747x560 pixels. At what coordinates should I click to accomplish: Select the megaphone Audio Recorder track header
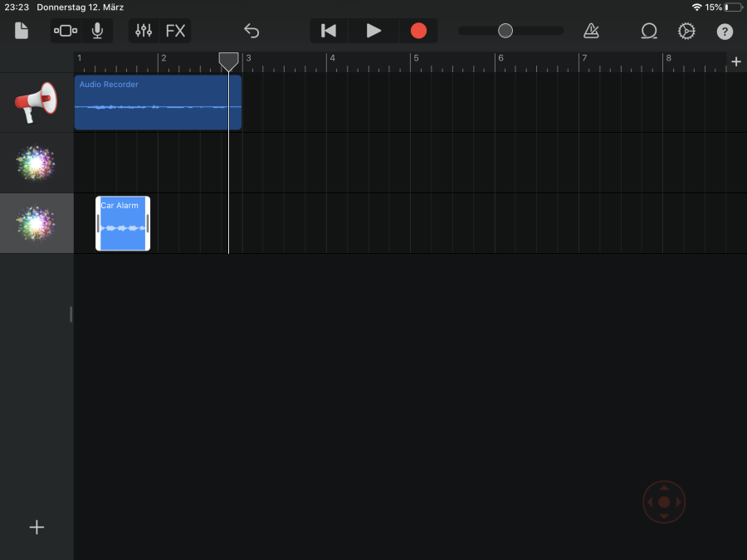click(x=37, y=103)
